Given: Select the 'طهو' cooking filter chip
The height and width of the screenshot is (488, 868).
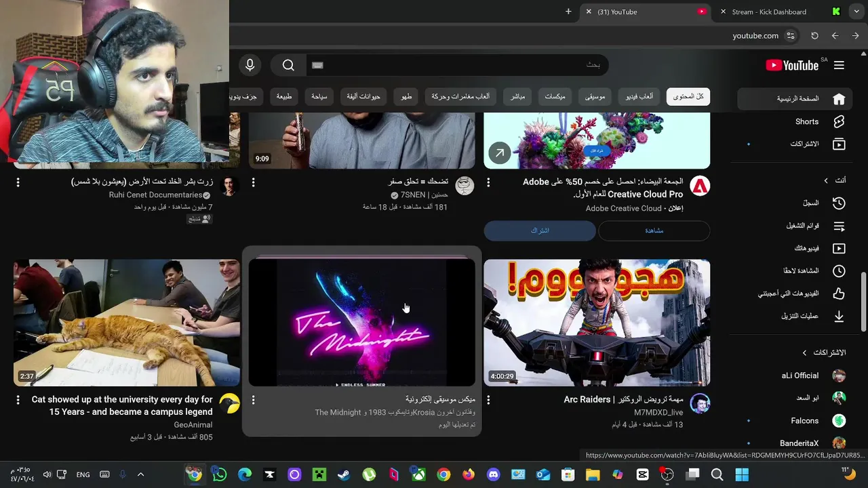Looking at the screenshot, I should point(406,97).
